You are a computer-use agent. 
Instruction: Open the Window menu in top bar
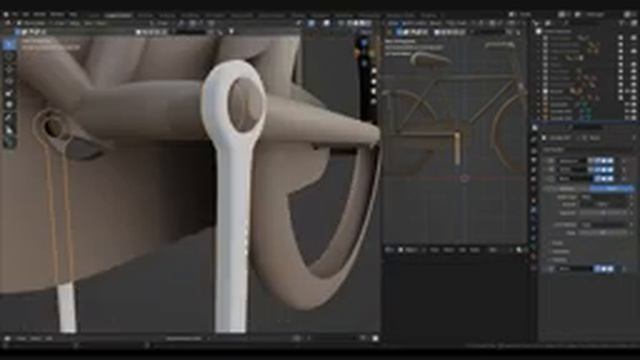pos(57,15)
